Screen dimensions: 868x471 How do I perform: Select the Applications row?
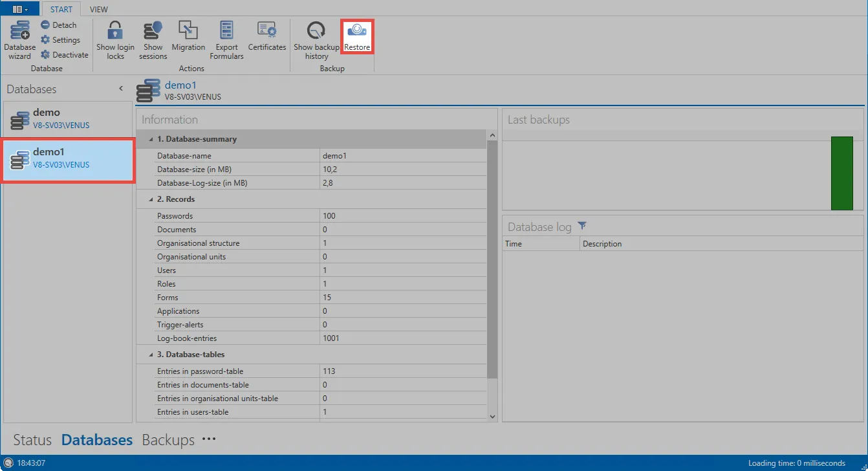coord(320,311)
